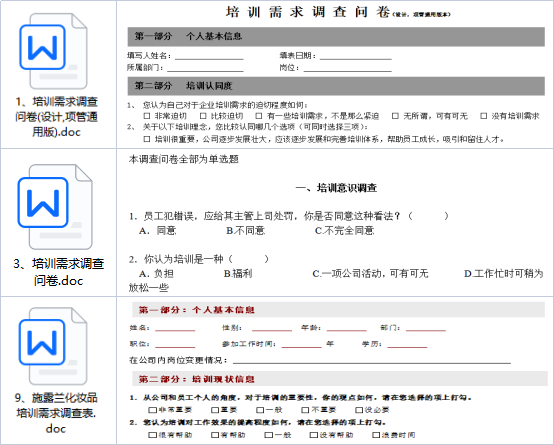Screen dimensions: 554x445
Task: Click the 学历 red underline field
Action: [x=407, y=344]
